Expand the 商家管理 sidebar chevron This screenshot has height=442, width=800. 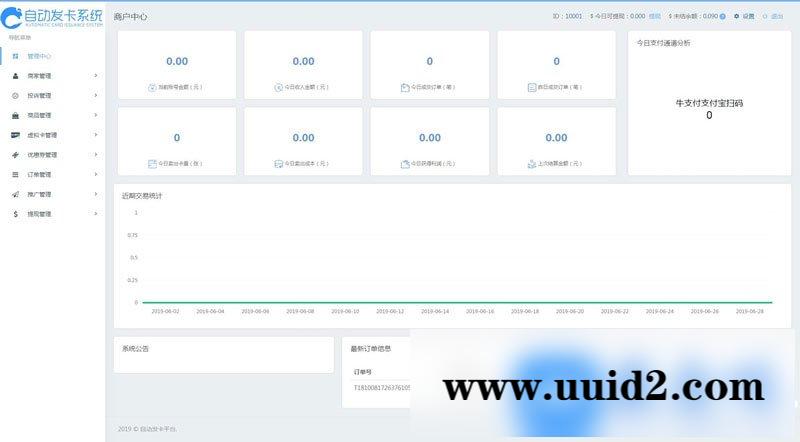pyautogui.click(x=96, y=76)
